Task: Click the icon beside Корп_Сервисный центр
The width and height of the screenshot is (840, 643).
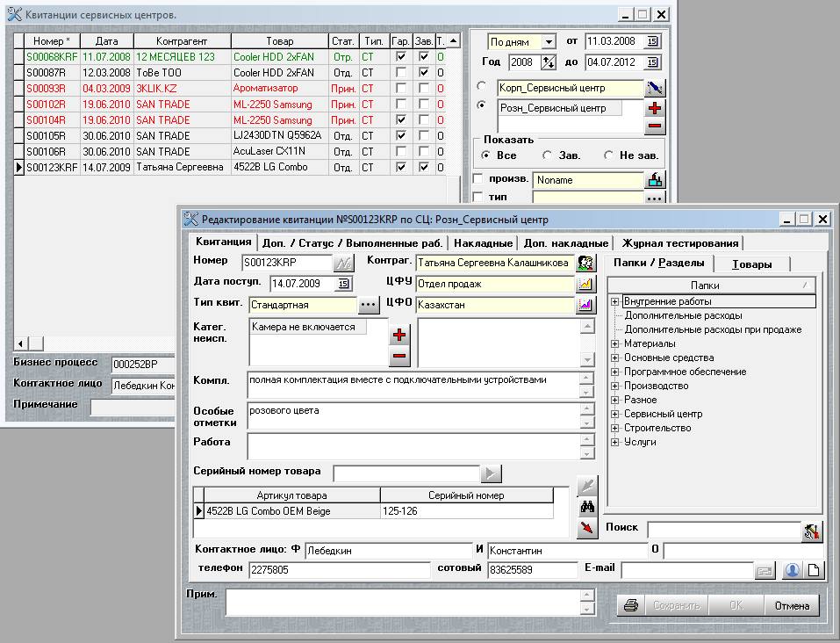Action: [x=655, y=88]
